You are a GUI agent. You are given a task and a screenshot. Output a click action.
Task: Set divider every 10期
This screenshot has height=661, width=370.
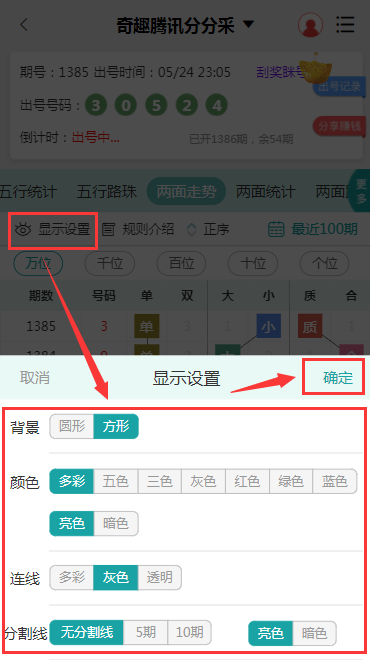(189, 632)
